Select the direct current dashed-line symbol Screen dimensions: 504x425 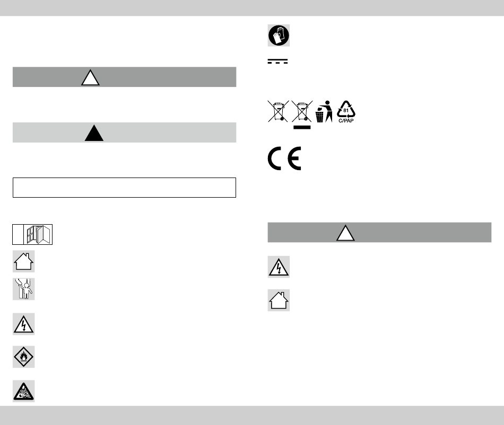(x=277, y=61)
